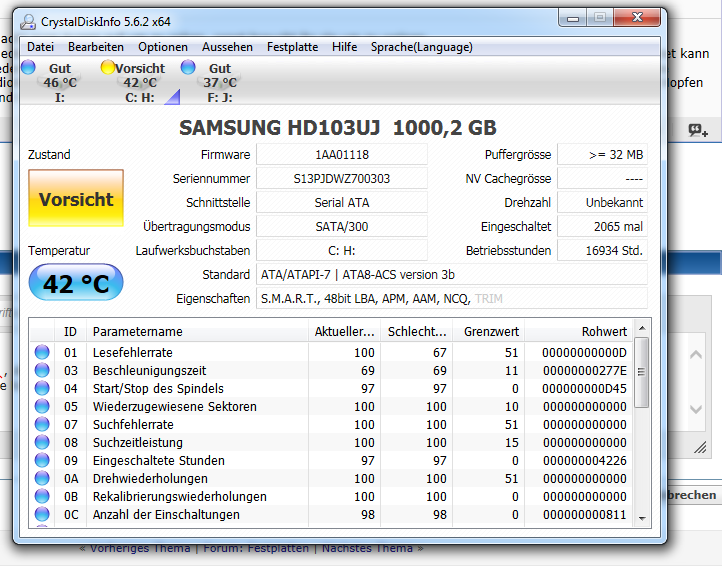
Task: Click quote-add icon in browser behind
Action: [698, 130]
